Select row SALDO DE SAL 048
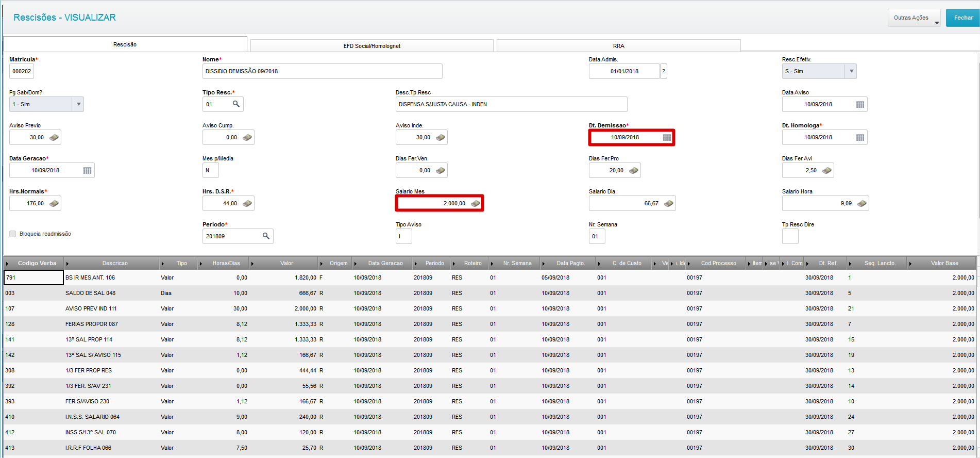This screenshot has width=980, height=458. (489, 293)
